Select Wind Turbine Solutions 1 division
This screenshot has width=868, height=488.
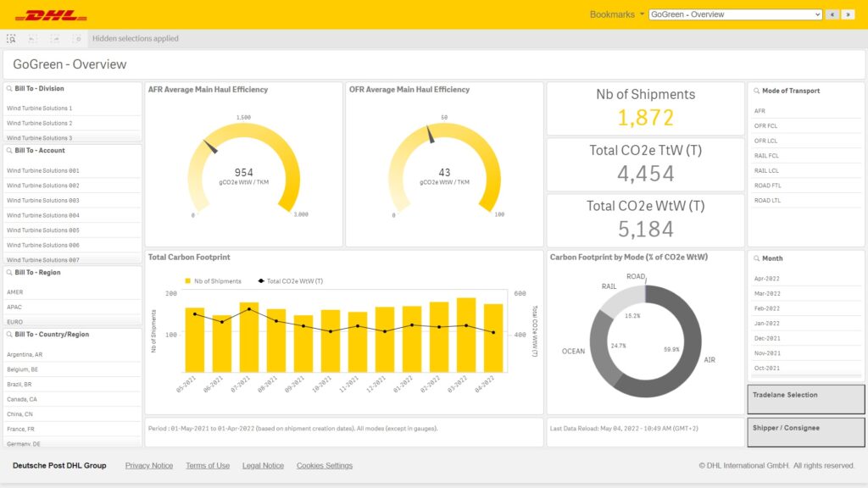click(x=73, y=108)
